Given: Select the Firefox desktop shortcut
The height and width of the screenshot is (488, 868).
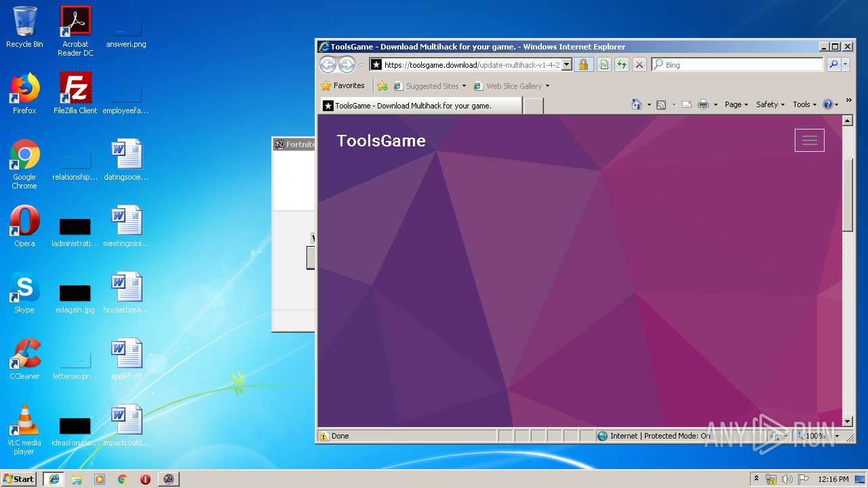Looking at the screenshot, I should click(24, 94).
